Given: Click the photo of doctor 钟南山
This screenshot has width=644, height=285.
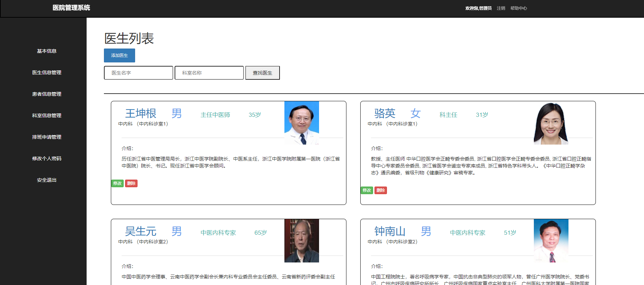Looking at the screenshot, I should [x=551, y=241].
